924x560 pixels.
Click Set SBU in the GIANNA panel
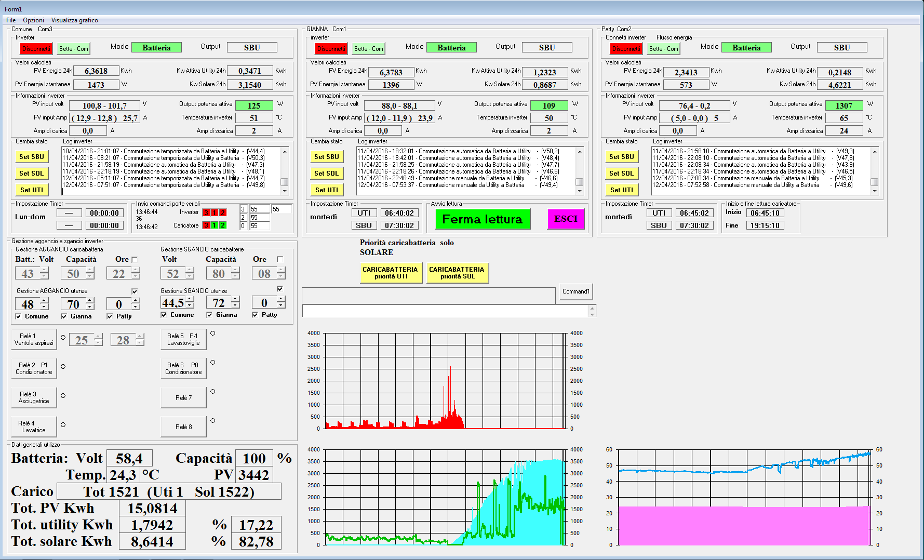pos(327,157)
